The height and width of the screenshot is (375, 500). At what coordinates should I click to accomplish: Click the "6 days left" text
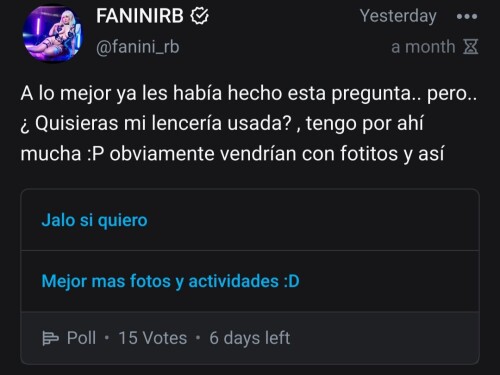click(x=250, y=338)
